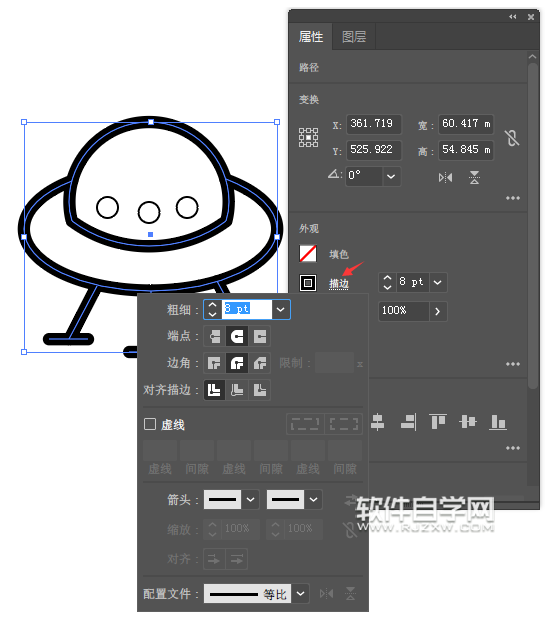Click the 描边 stroke link

point(339,284)
